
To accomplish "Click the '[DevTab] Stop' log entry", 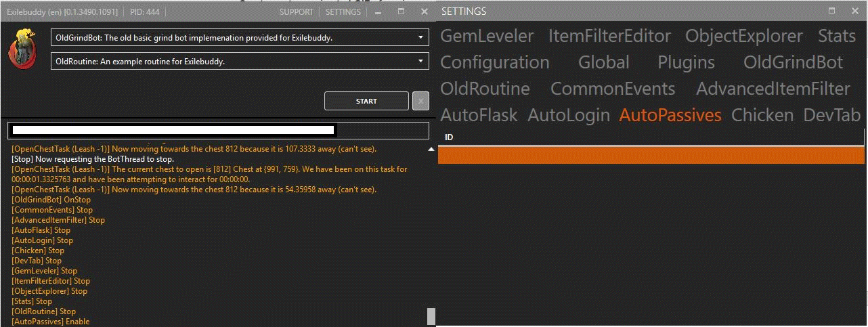I will [37, 261].
